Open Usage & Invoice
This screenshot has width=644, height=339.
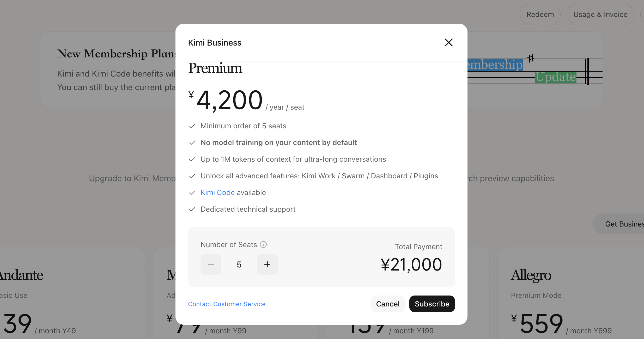pos(600,14)
